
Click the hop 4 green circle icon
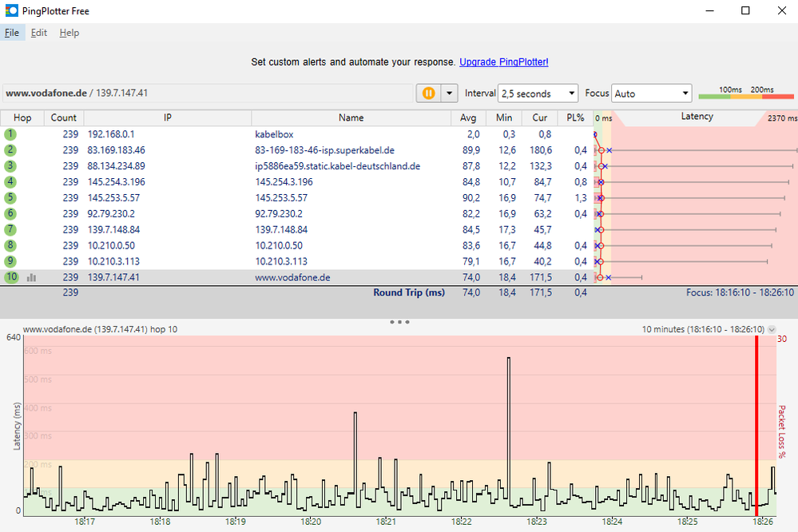point(10,182)
